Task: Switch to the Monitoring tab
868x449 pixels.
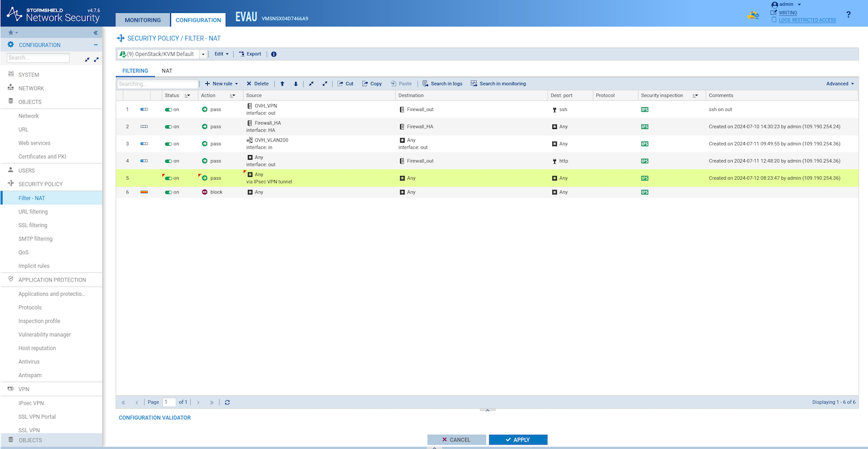Action: click(143, 20)
